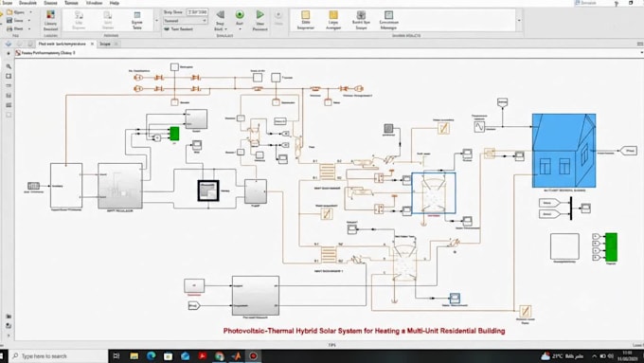Expand the Save button dropdown arrow
The height and width of the screenshot is (363, 644).
[29, 21]
